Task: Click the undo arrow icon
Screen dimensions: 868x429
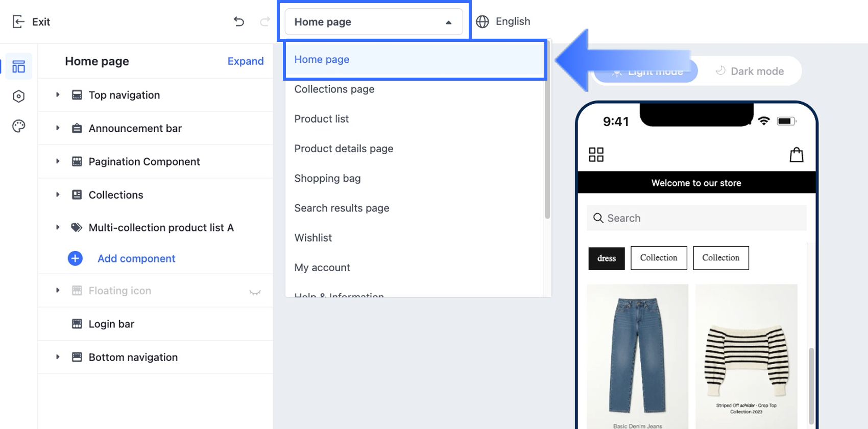Action: click(238, 21)
